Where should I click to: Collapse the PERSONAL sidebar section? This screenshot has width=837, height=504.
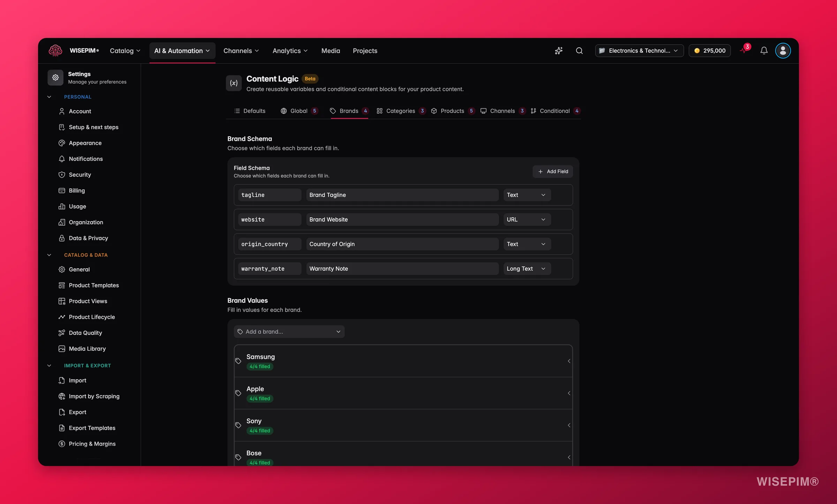coord(49,97)
